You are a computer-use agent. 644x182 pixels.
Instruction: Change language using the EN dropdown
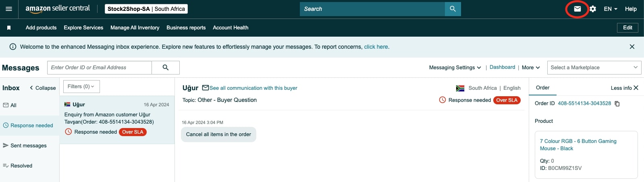[x=611, y=9]
